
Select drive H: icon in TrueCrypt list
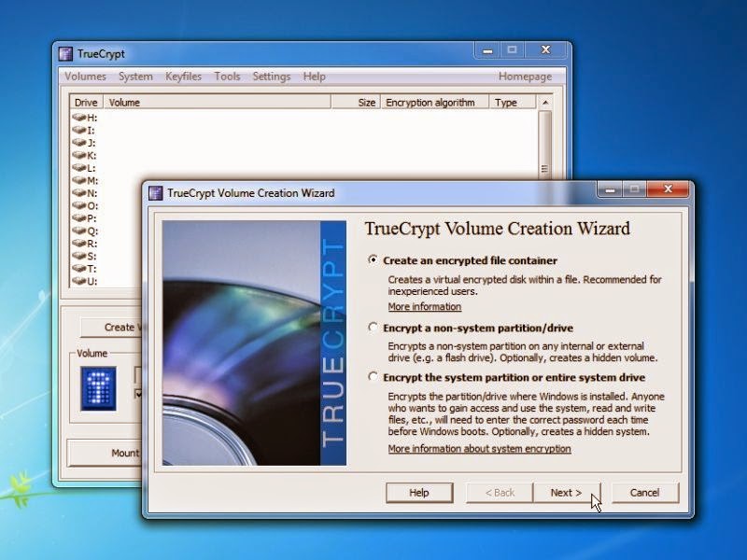(79, 118)
